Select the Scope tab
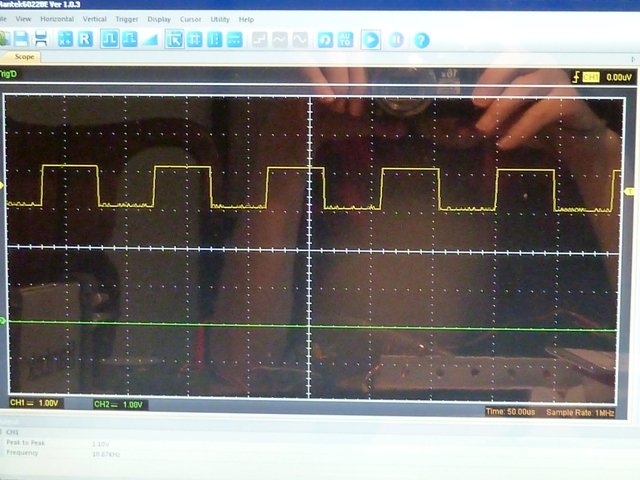The height and width of the screenshot is (480, 640). coord(23,57)
